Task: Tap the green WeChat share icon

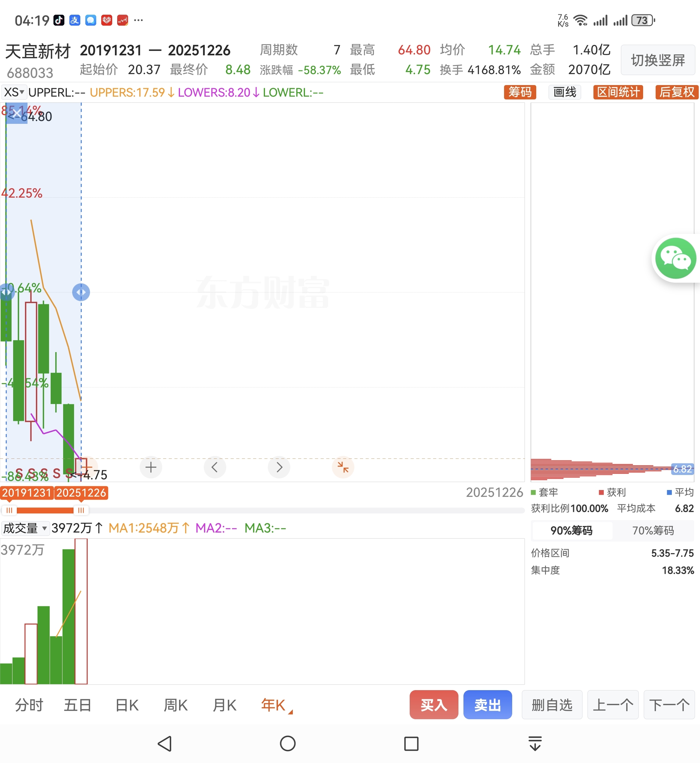Action: 676,259
